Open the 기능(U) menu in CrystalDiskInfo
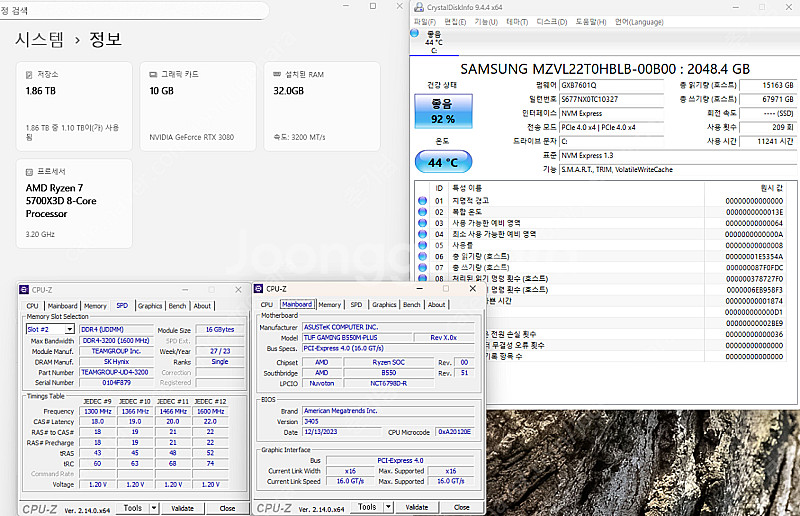 point(486,22)
